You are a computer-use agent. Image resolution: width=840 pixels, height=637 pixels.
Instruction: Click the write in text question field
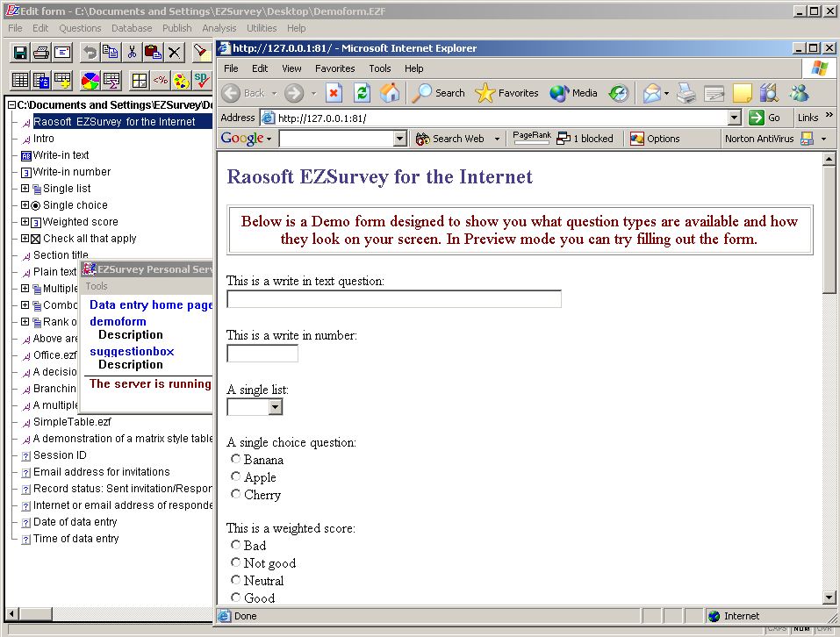394,298
